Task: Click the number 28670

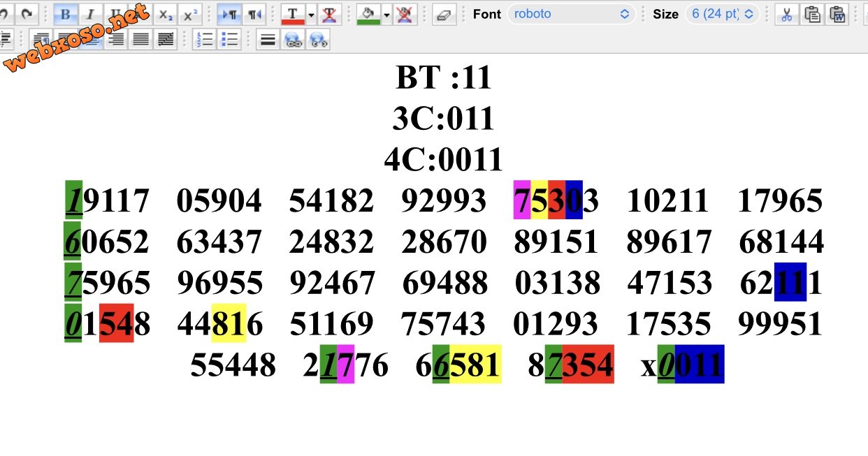Action: (444, 242)
